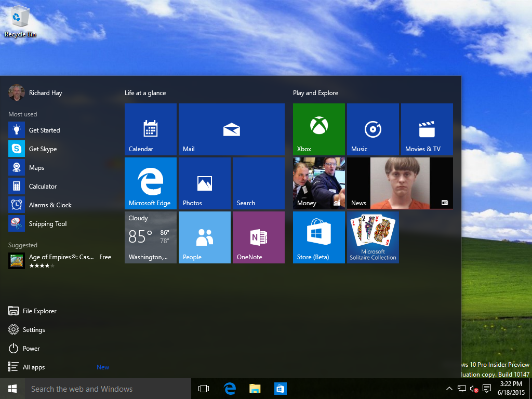Launch the OneNote tile
Viewport: 532px width, 399px height.
coord(258,237)
